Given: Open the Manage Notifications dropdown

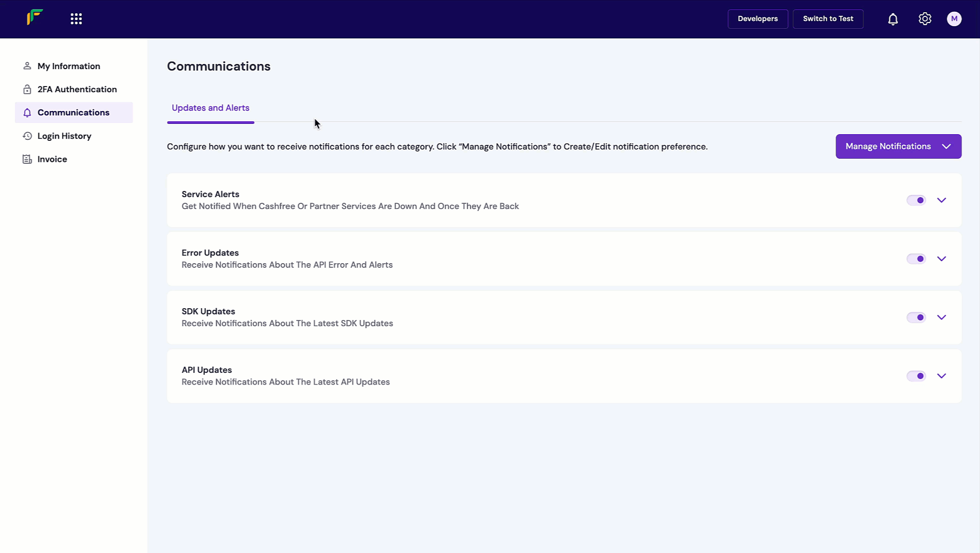Looking at the screenshot, I should coord(898,146).
